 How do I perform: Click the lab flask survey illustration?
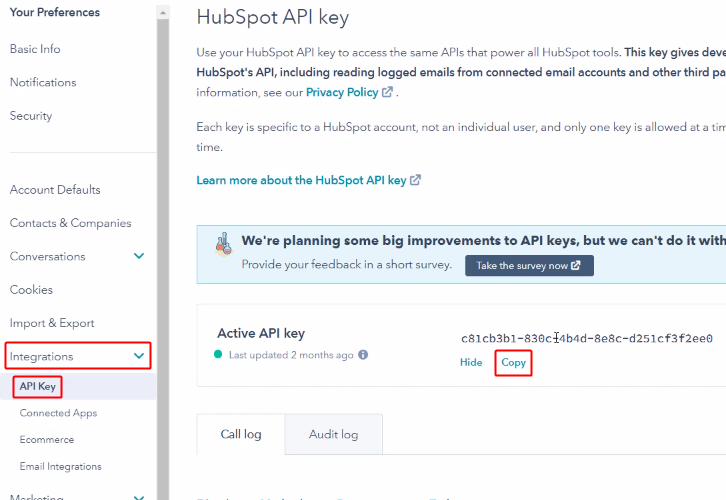point(223,247)
